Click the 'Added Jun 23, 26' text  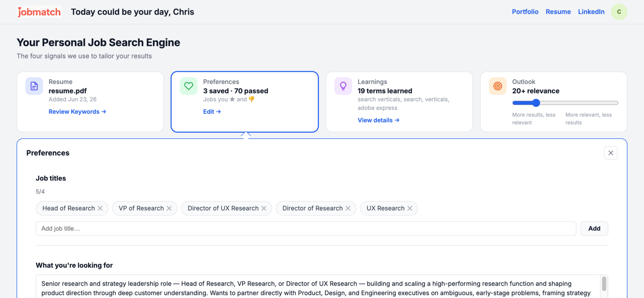(72, 99)
